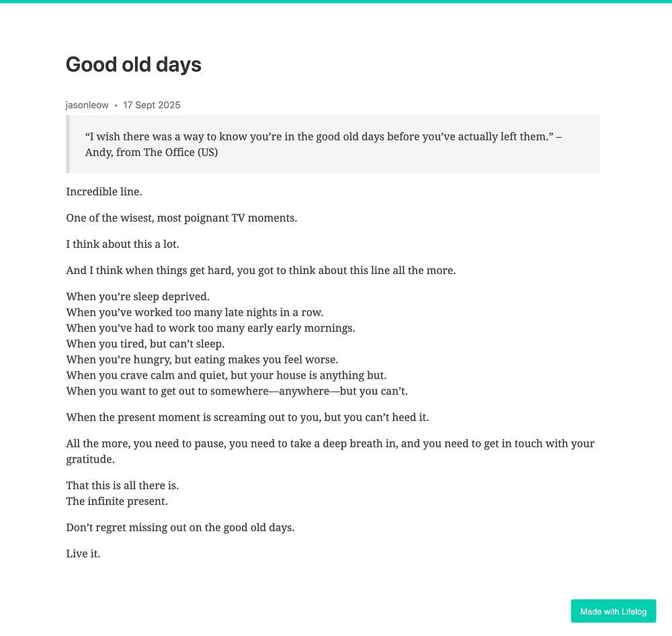Click the 'crave calm and quiet' line
Viewport: 672px width, 636px height.
tap(226, 375)
